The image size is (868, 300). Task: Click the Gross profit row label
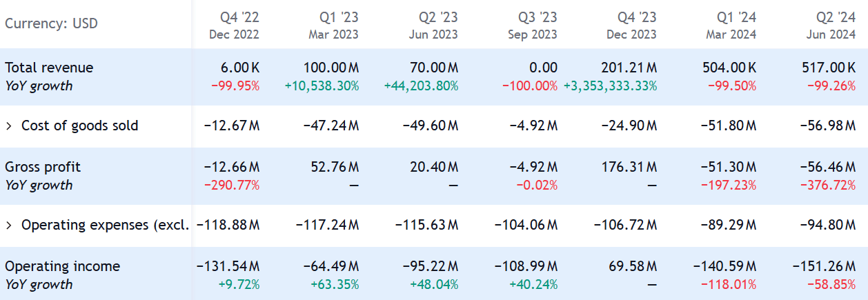(x=43, y=167)
